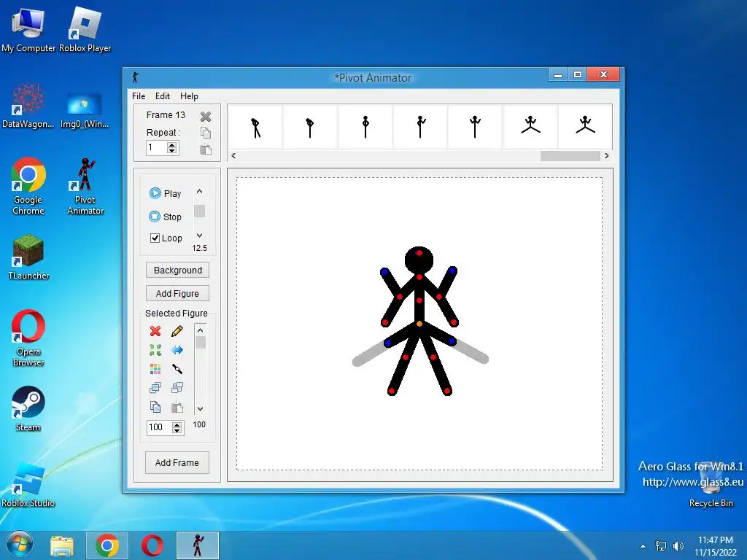
Task: Click the Pivot Animator title bar icon
Action: [x=135, y=77]
